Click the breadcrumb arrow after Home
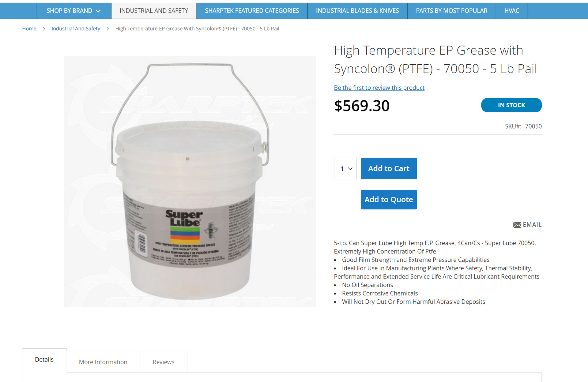The height and width of the screenshot is (382, 588). (44, 29)
